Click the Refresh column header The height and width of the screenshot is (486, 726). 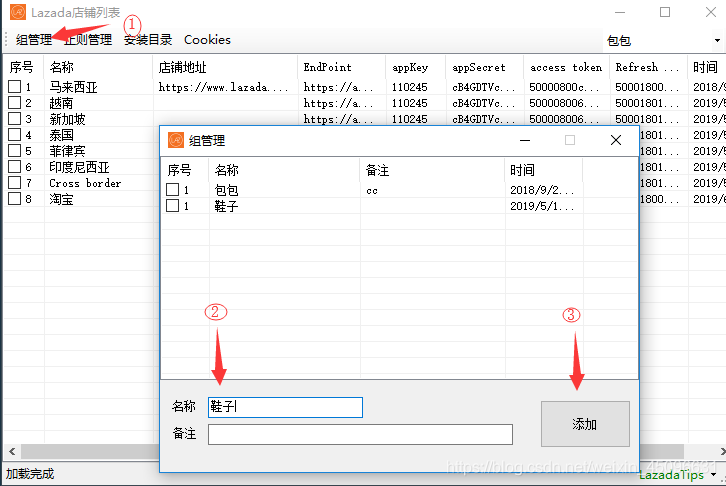point(649,67)
